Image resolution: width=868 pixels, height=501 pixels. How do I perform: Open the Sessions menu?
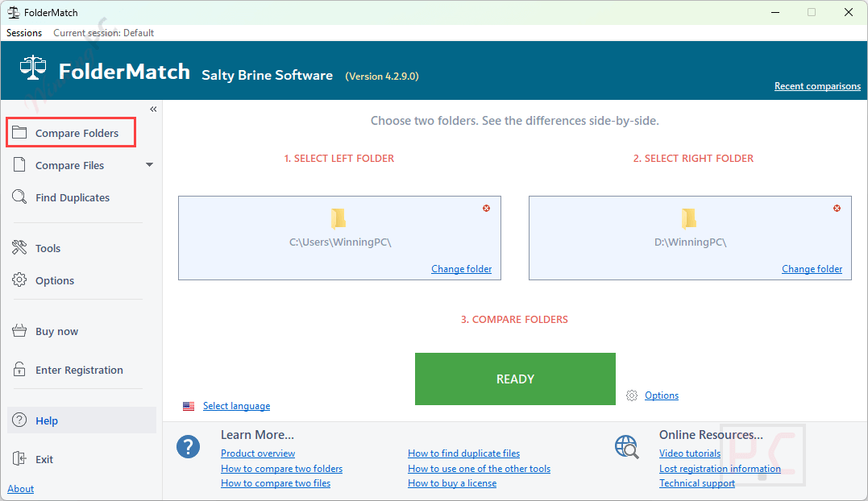(x=24, y=33)
